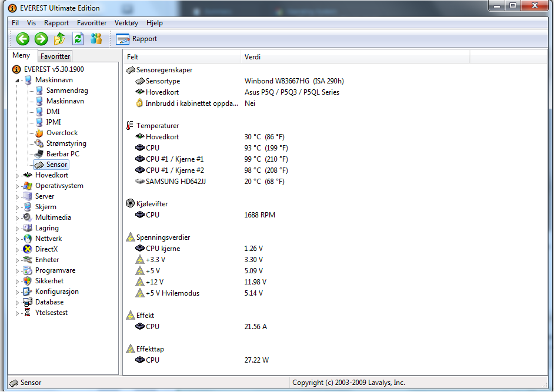Click the Operativsystem Windows flag icon
Image resolution: width=554 pixels, height=392 pixels.
click(x=27, y=186)
